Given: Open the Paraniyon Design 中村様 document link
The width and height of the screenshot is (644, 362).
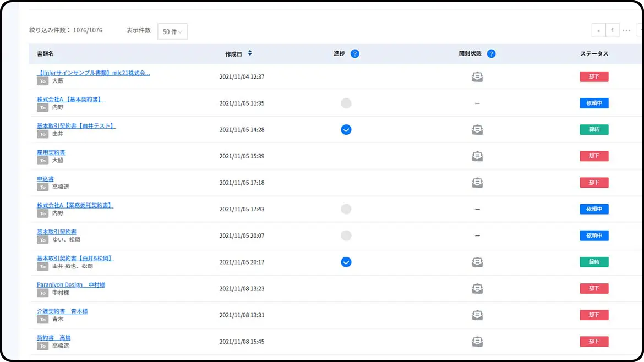Looking at the screenshot, I should (71, 285).
